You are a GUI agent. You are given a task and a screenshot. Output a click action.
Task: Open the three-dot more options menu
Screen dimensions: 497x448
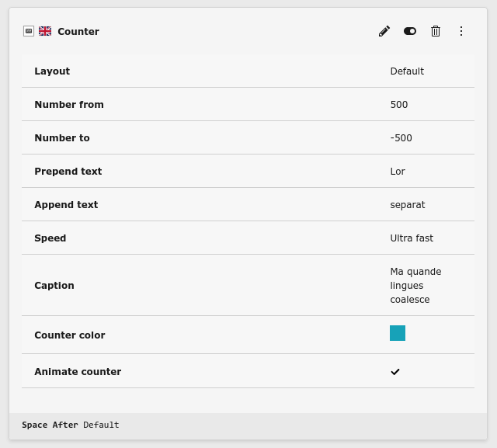click(x=461, y=31)
